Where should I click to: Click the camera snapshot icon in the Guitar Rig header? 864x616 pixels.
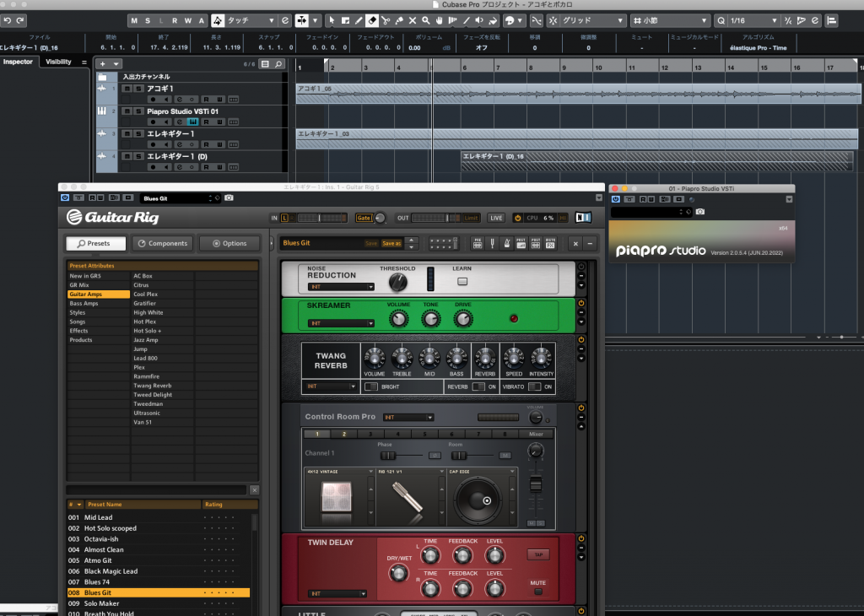tap(229, 198)
